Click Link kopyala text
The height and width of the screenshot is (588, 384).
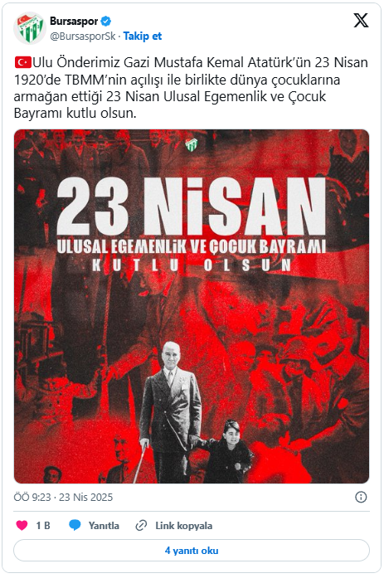[x=184, y=525]
